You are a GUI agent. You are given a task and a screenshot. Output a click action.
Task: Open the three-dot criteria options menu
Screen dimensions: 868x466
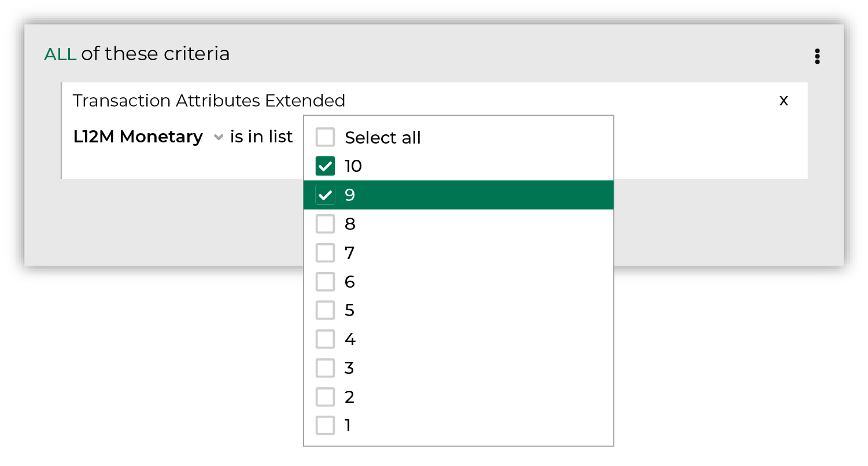coord(817,56)
